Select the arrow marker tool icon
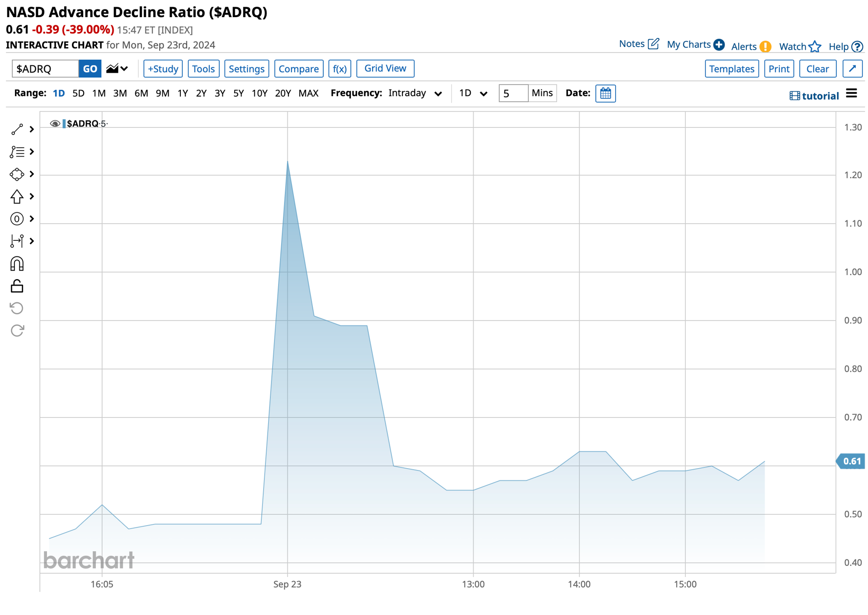Image resolution: width=868 pixels, height=615 pixels. 17,197
